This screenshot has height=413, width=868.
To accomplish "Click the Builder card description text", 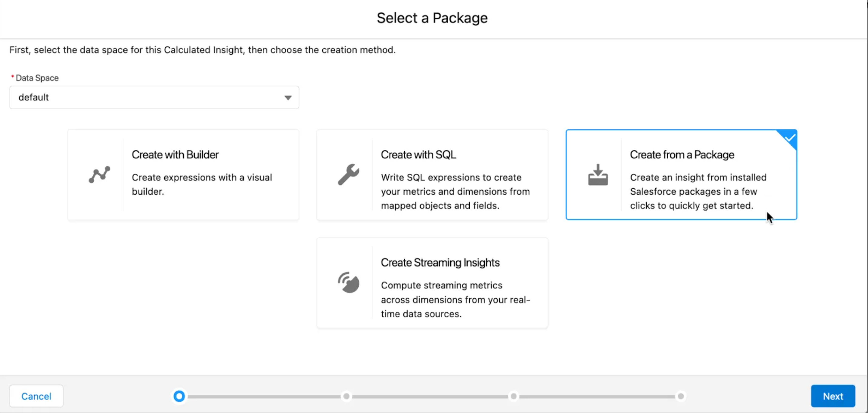I will [202, 184].
